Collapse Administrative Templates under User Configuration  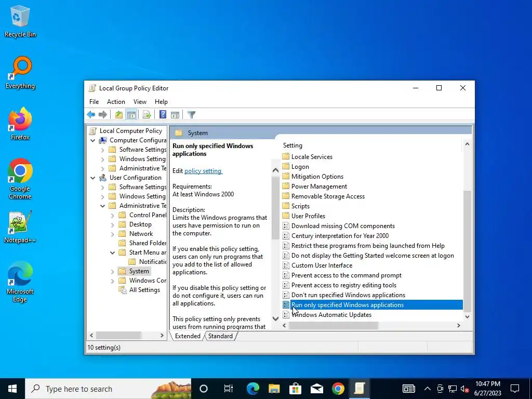102,206
